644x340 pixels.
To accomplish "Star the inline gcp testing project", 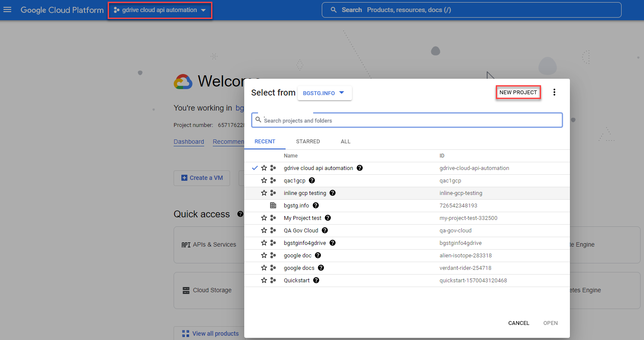I will (x=264, y=193).
